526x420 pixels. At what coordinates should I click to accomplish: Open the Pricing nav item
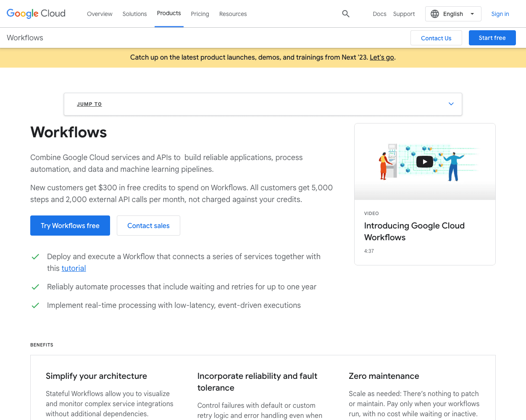tap(200, 14)
